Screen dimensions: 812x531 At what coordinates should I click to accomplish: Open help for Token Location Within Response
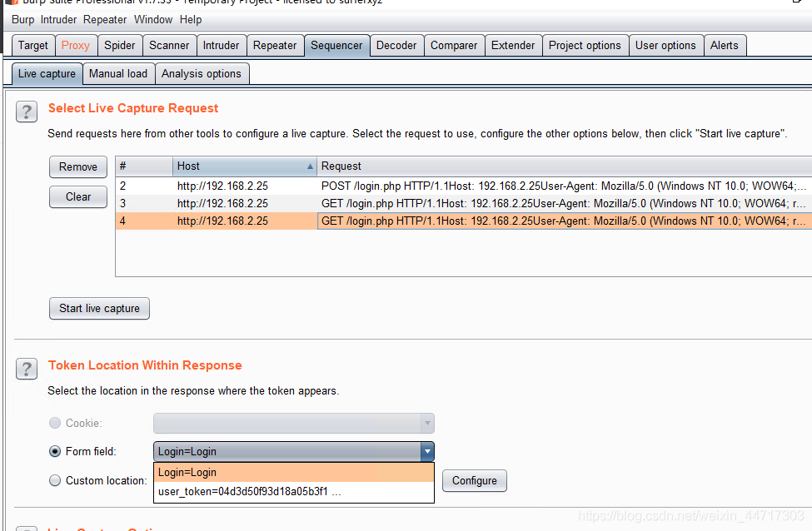point(27,369)
